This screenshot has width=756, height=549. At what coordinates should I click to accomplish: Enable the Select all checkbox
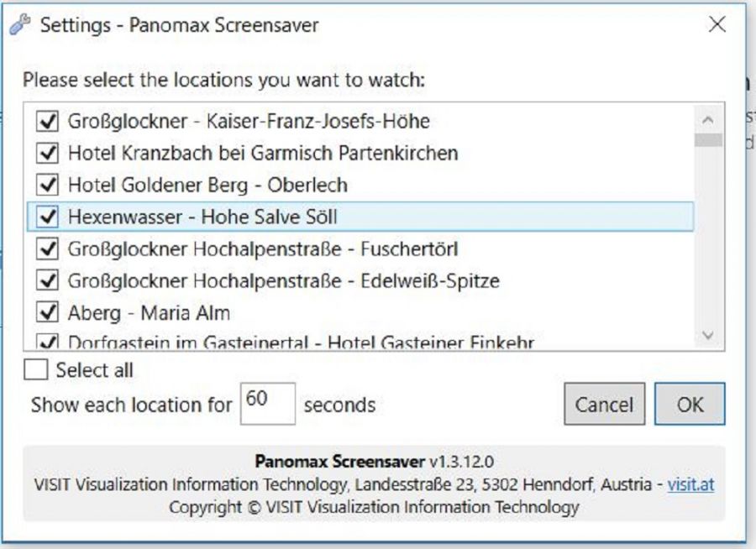[35, 370]
